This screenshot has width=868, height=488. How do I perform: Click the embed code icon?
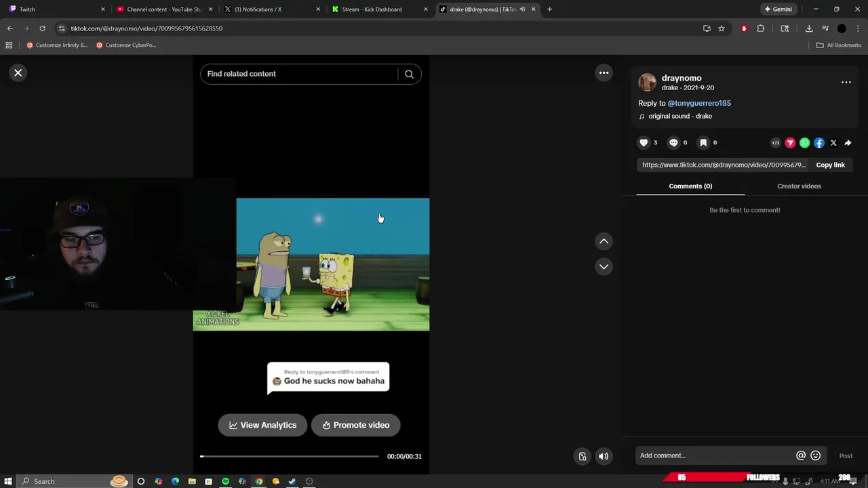[776, 143]
